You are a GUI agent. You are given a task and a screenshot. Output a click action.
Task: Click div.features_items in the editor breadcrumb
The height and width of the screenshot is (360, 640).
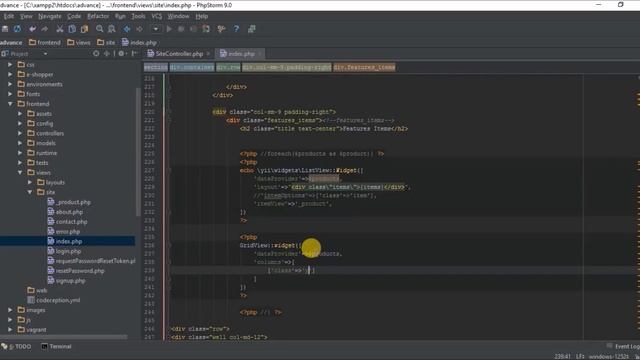click(x=364, y=67)
